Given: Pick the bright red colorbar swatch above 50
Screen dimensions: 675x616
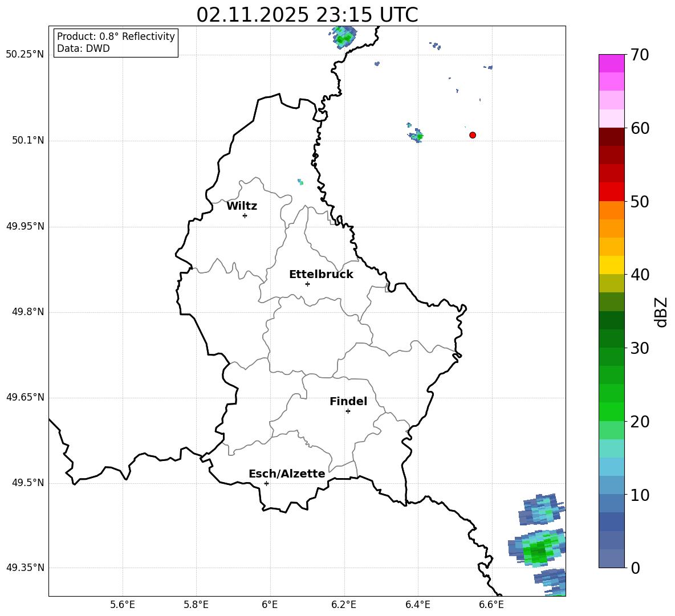Looking at the screenshot, I should (x=611, y=192).
